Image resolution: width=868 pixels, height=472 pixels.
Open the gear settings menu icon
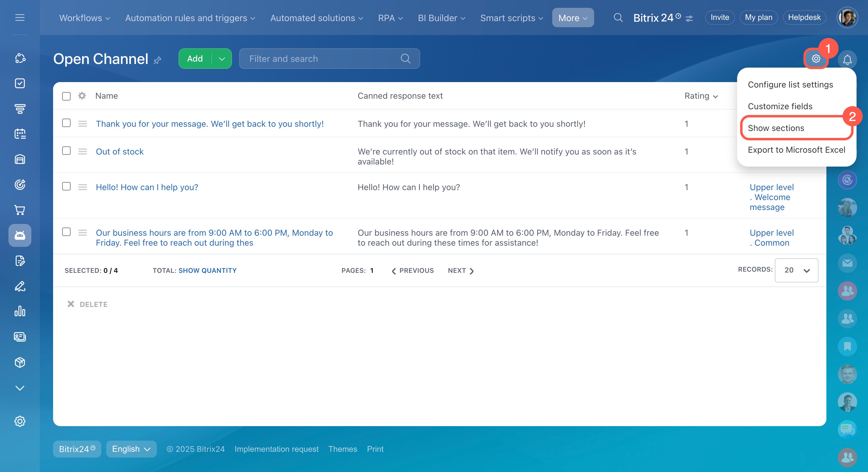[816, 59]
